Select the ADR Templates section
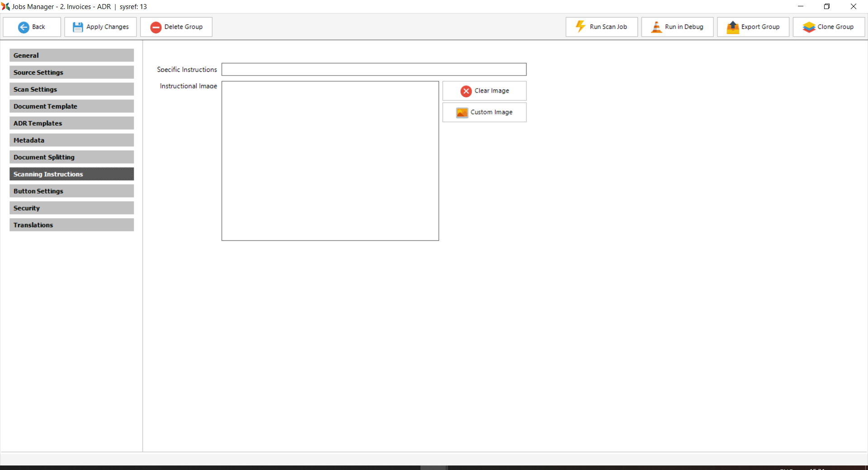 71,123
